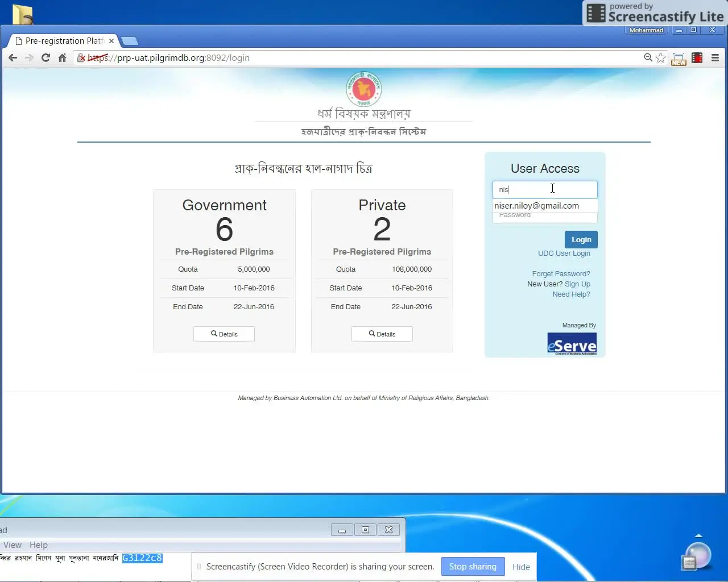Open View menu in notepad window
Viewport: 728px width, 582px height.
click(13, 545)
